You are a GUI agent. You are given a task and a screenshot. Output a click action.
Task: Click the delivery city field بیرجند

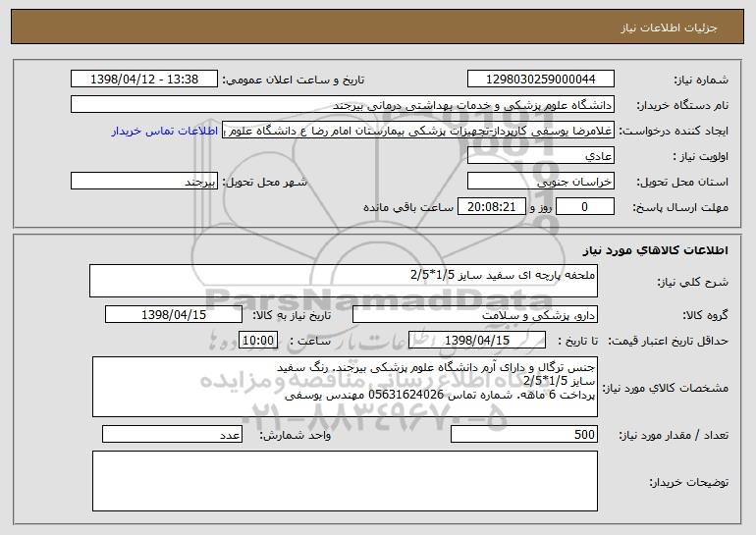(144, 182)
